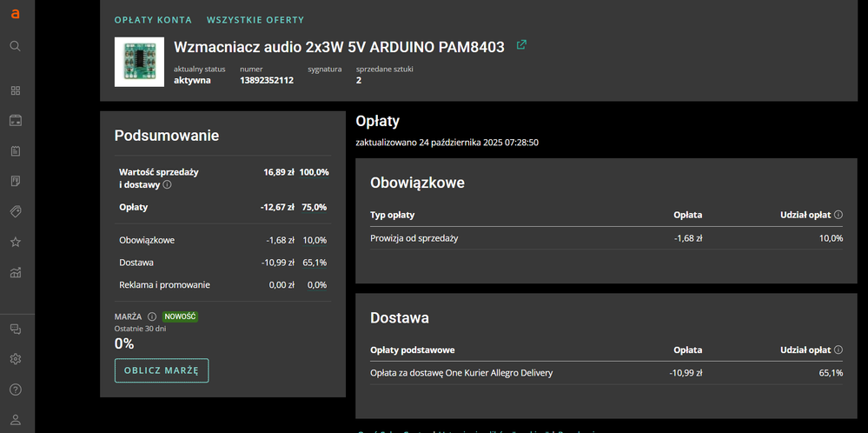Viewport: 868px width, 433px height.
Task: Click the Allegro logo in the sidebar
Action: [15, 14]
